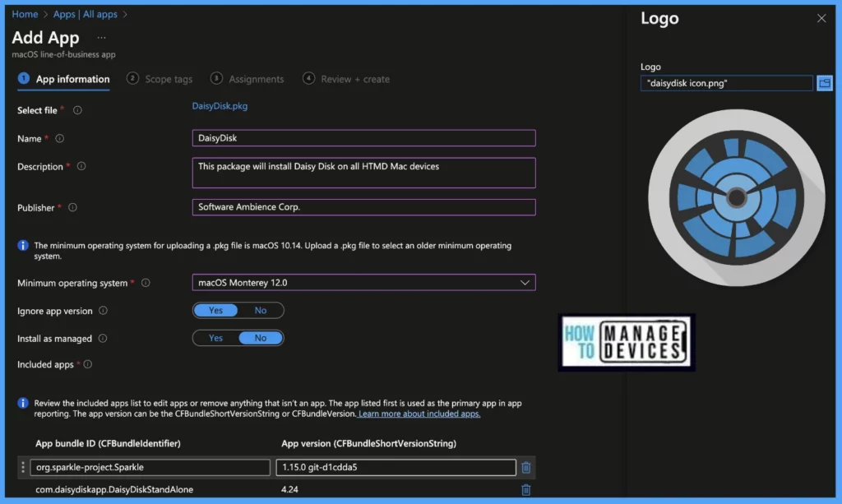The width and height of the screenshot is (842, 504).
Task: Click the drag handle on Sparkle row
Action: pos(22,468)
